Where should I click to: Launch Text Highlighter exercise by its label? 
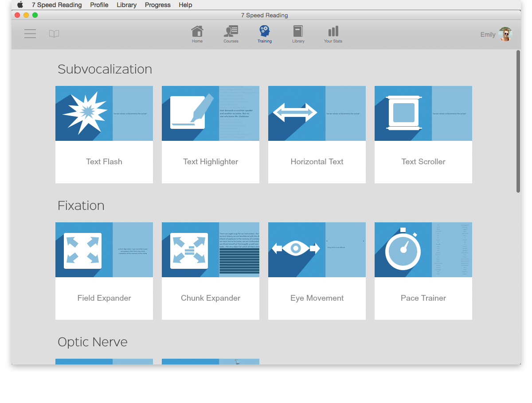tap(211, 162)
